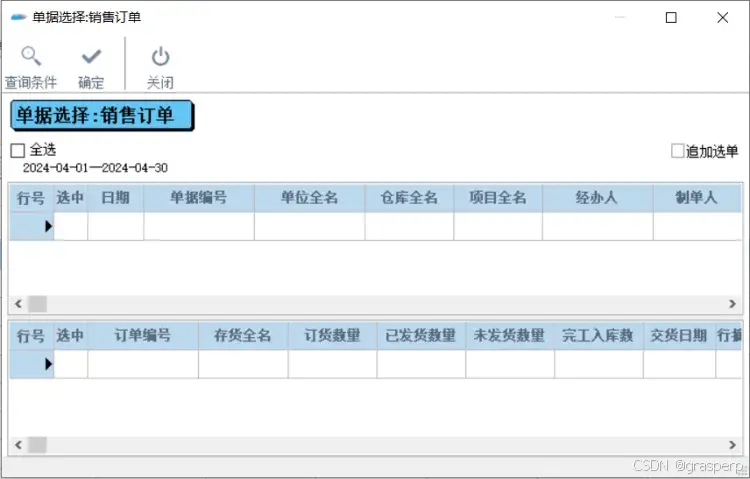Click the blue app icon in title bar

pos(19,17)
